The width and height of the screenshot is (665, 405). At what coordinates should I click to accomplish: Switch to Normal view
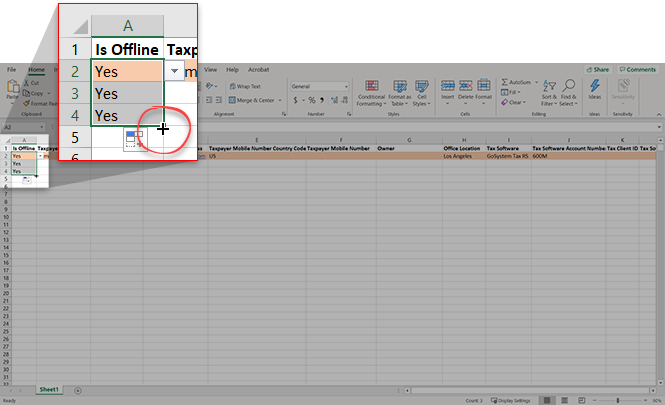[x=547, y=401]
